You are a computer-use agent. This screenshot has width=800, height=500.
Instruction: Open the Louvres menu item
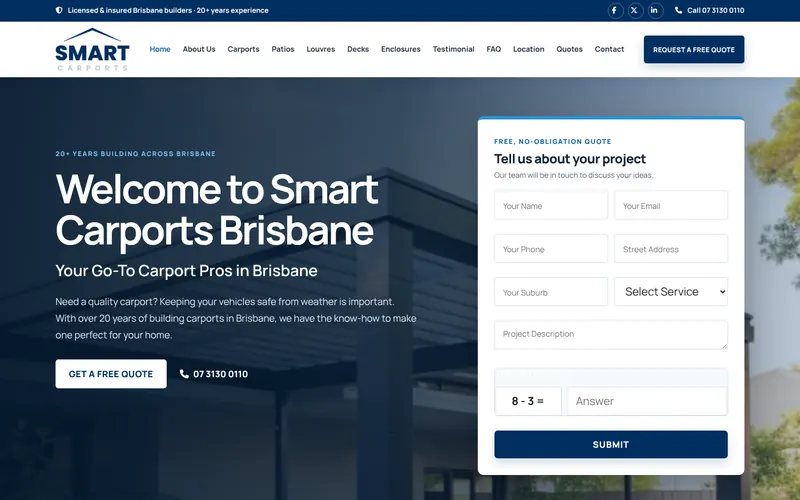tap(320, 49)
